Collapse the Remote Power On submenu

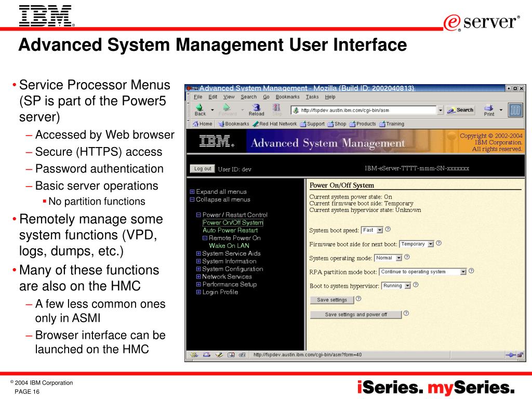click(205, 238)
